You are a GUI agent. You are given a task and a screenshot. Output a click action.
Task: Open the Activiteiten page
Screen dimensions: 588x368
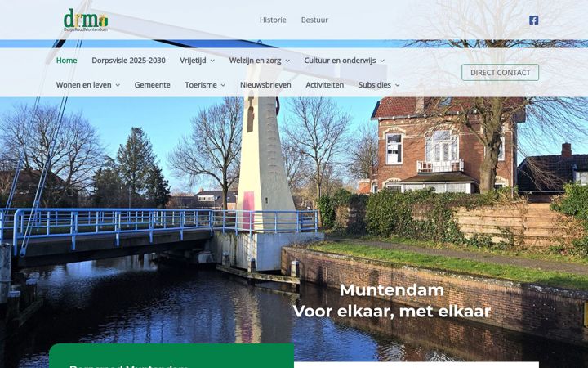click(325, 85)
